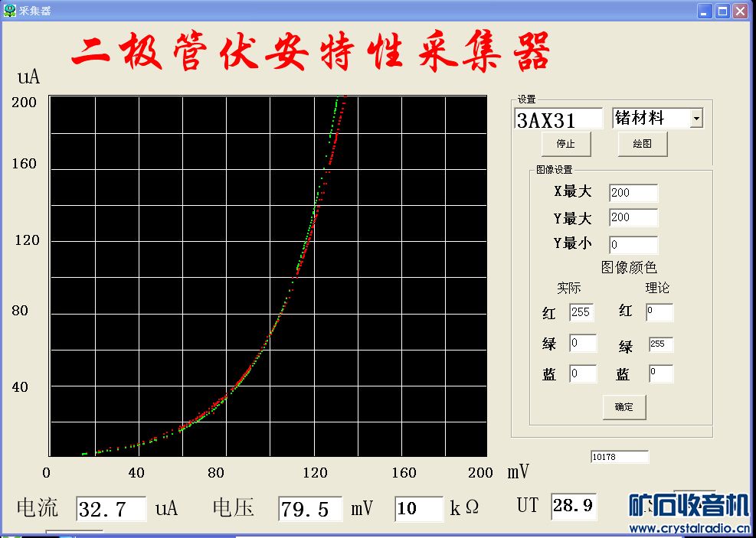This screenshot has height=538, width=756.
Task: Click the 理论 red value field
Action: (659, 312)
